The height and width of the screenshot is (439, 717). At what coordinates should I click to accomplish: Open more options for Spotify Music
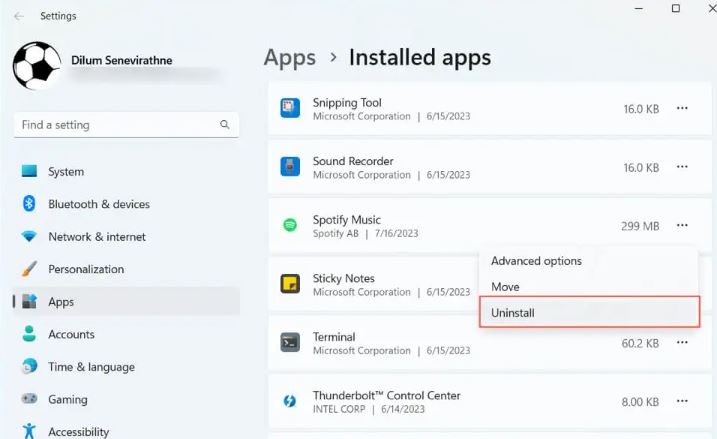pos(682,225)
